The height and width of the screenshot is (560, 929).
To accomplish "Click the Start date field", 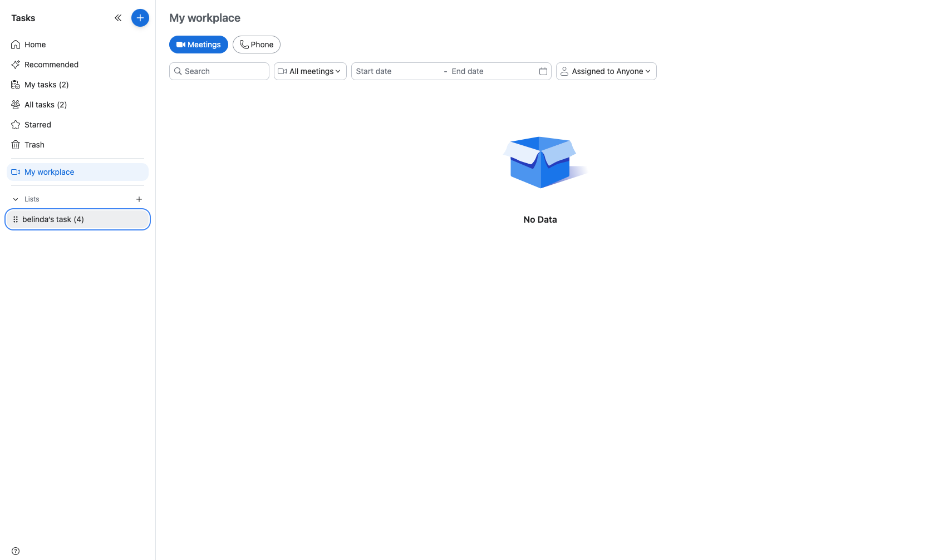I will [x=396, y=71].
